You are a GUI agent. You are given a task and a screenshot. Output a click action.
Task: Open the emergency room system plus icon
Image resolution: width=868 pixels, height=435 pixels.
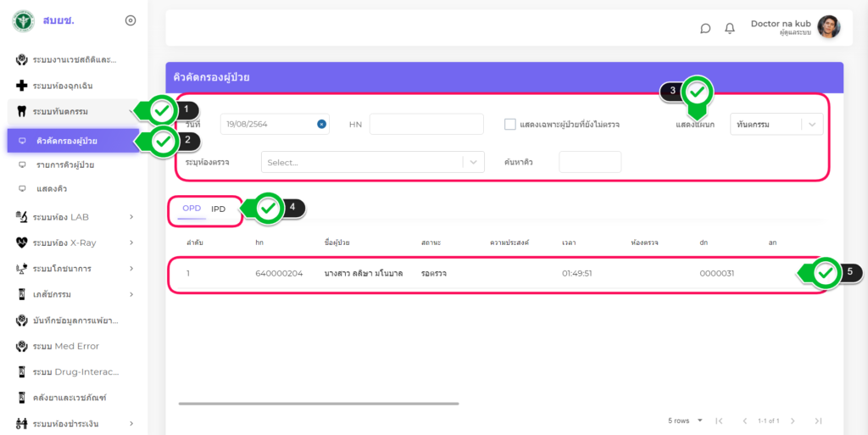[x=22, y=86]
